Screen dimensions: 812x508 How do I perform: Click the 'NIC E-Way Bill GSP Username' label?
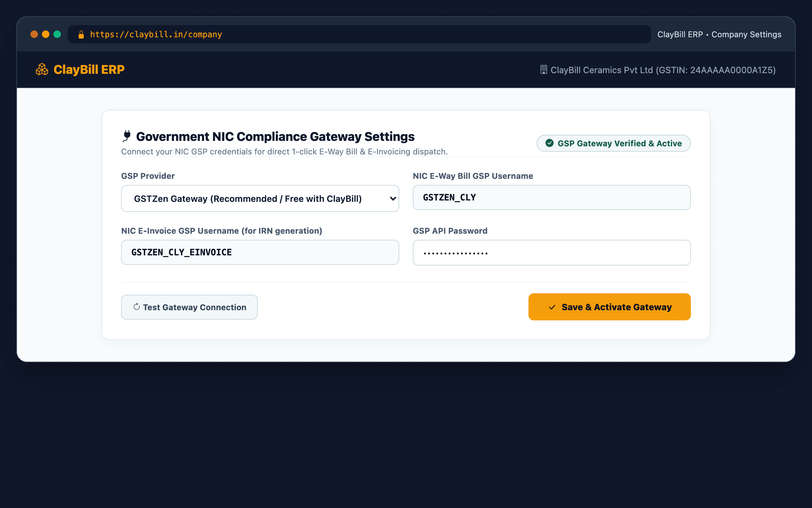tap(473, 176)
